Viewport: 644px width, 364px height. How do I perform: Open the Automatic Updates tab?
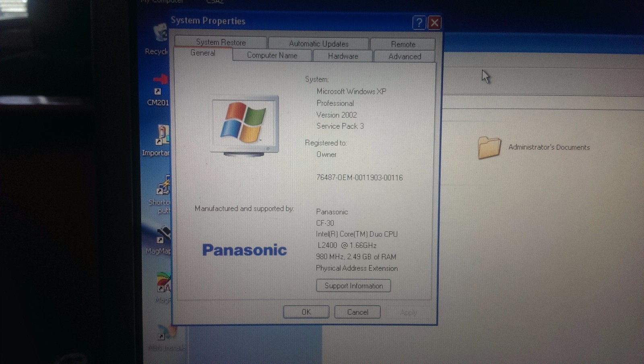[x=318, y=43]
